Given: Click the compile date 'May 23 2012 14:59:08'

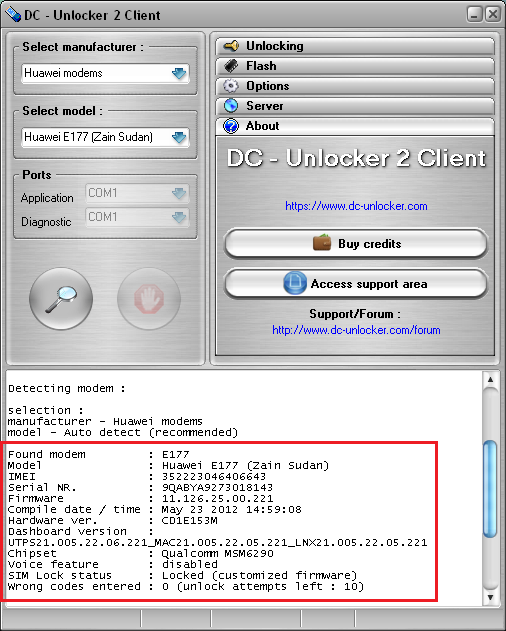Looking at the screenshot, I should 231,509.
